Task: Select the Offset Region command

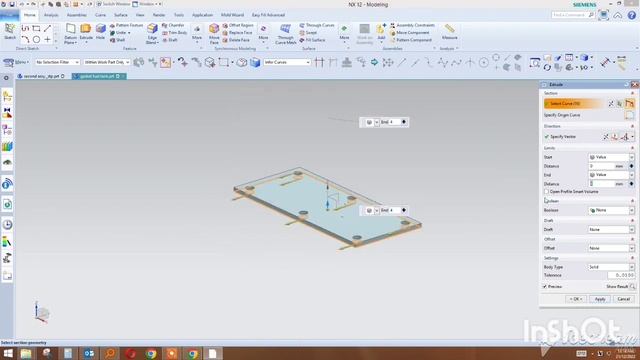Action: click(x=238, y=25)
